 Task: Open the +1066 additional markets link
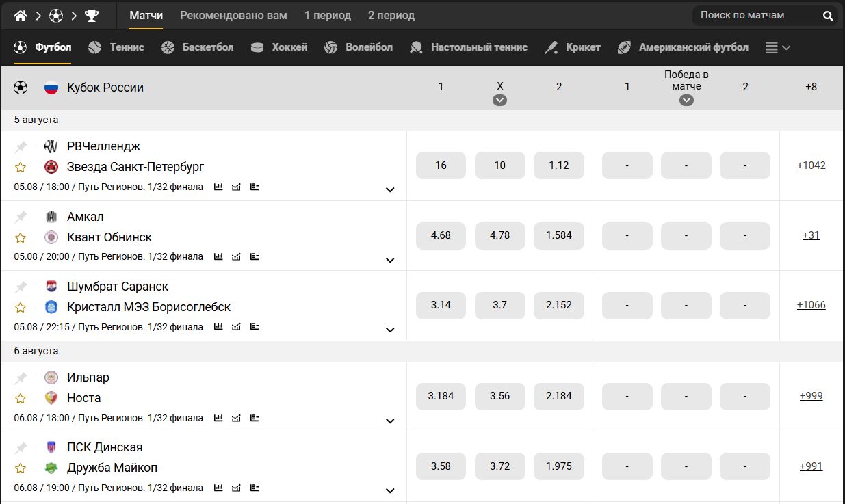point(811,305)
